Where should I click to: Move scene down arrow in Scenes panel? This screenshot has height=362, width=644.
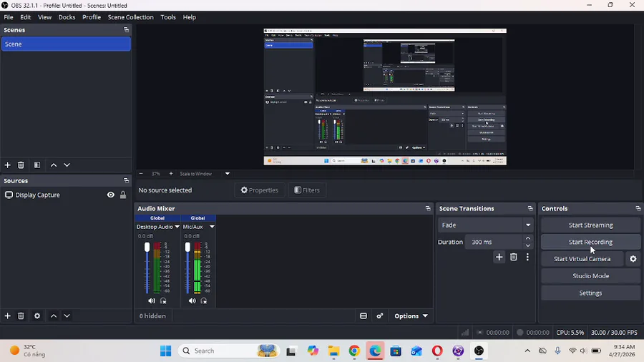pyautogui.click(x=67, y=165)
